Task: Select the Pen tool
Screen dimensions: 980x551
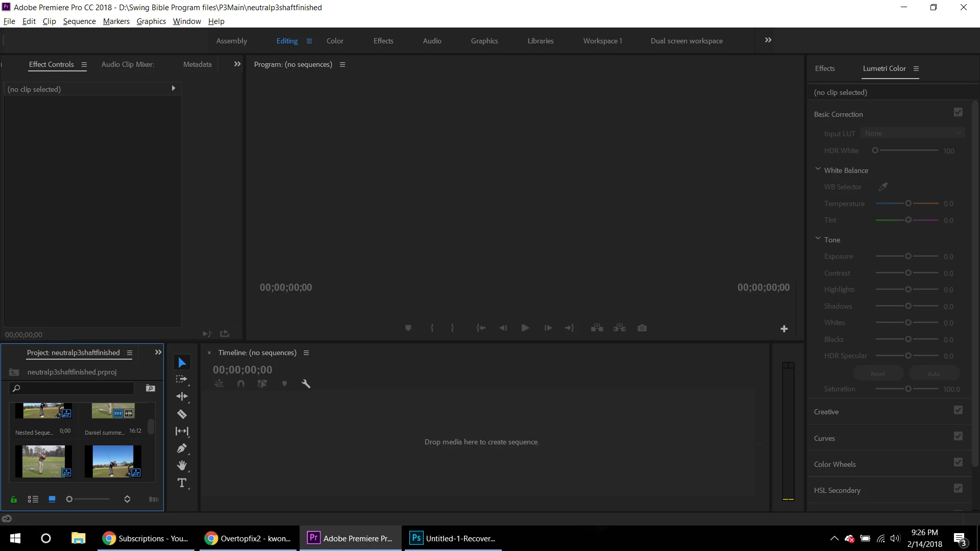Action: pos(182,448)
